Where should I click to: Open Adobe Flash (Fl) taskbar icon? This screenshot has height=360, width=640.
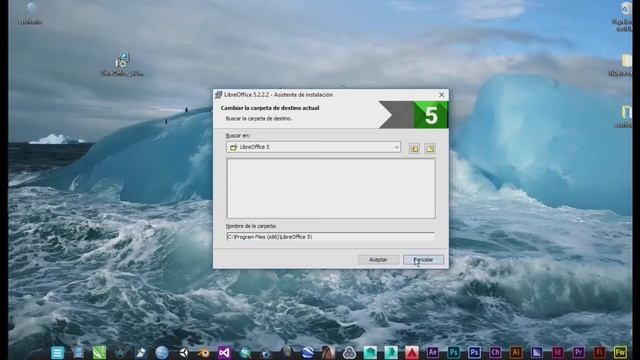tap(599, 352)
